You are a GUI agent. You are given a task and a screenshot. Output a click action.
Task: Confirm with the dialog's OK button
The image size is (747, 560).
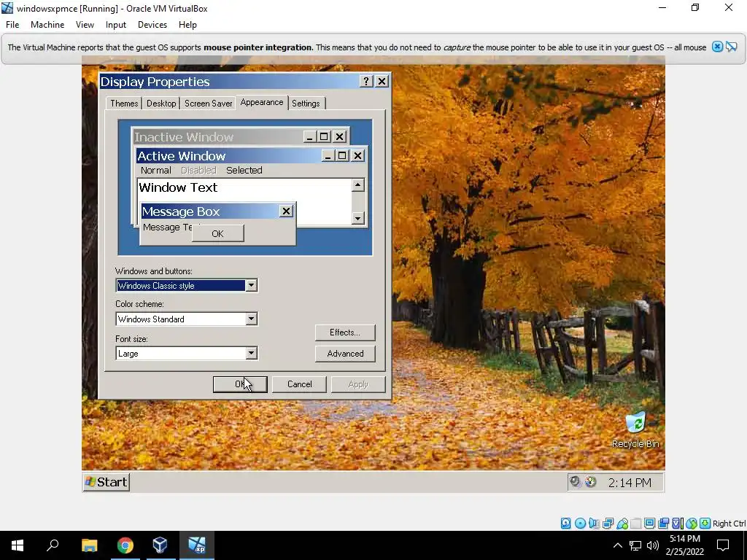coord(240,384)
